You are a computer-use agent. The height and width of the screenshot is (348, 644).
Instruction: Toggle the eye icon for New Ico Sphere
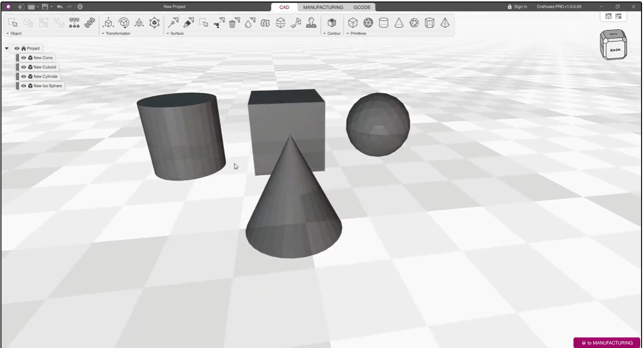tap(23, 86)
